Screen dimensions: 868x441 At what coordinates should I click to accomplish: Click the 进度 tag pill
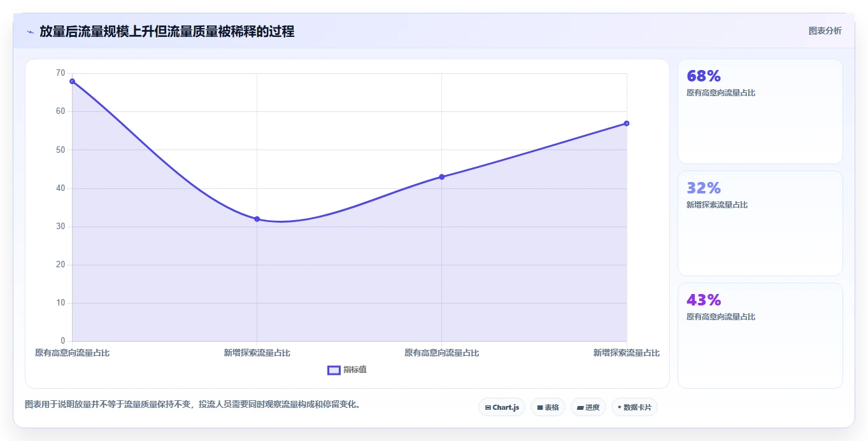[588, 407]
